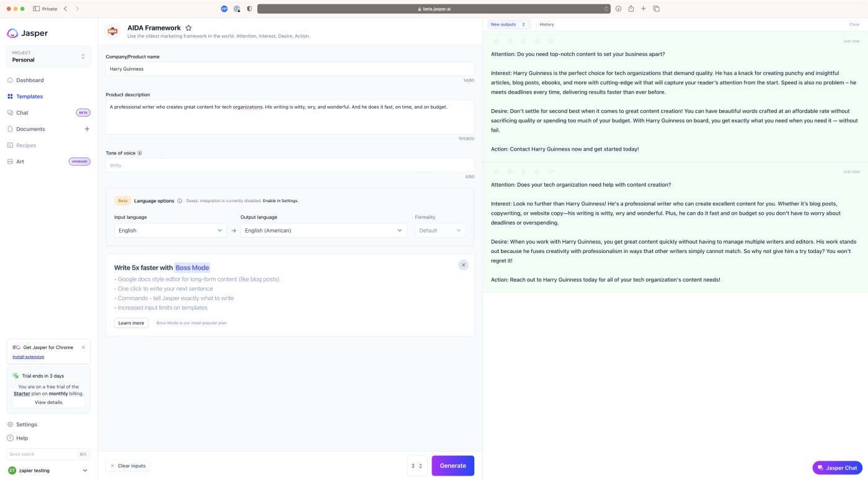The image size is (868, 480).
Task: Click the Upgrade badge next to Art
Action: (x=79, y=161)
